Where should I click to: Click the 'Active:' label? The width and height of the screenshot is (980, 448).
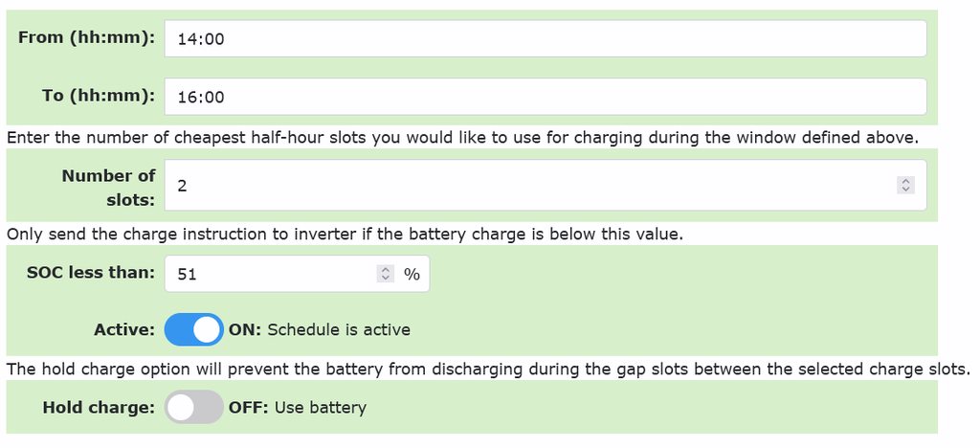[x=123, y=329]
